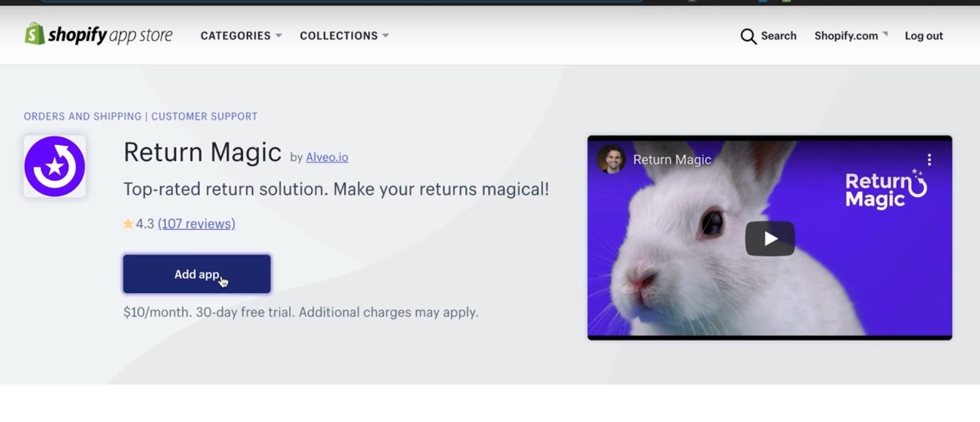Open the video's three-dot options menu

tap(929, 160)
